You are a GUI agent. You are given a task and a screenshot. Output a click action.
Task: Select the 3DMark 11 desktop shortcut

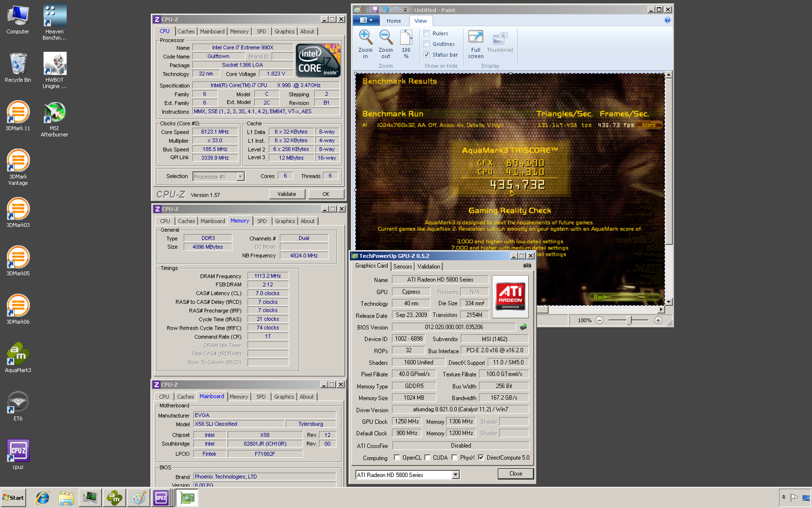tap(18, 116)
